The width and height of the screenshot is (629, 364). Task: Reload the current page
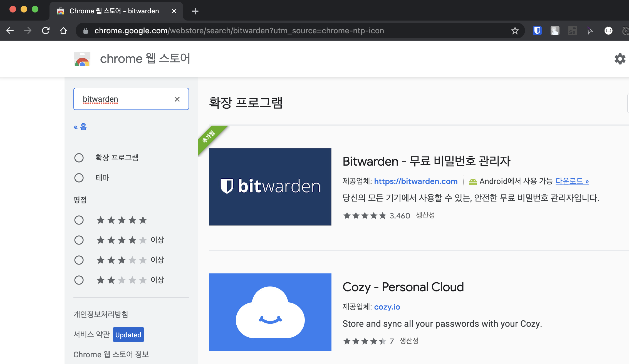(46, 31)
